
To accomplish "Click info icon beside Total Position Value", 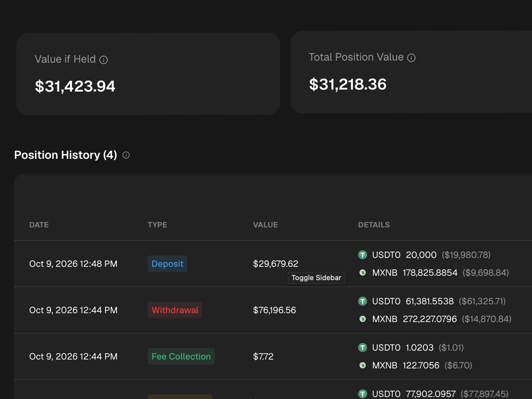I will (411, 58).
